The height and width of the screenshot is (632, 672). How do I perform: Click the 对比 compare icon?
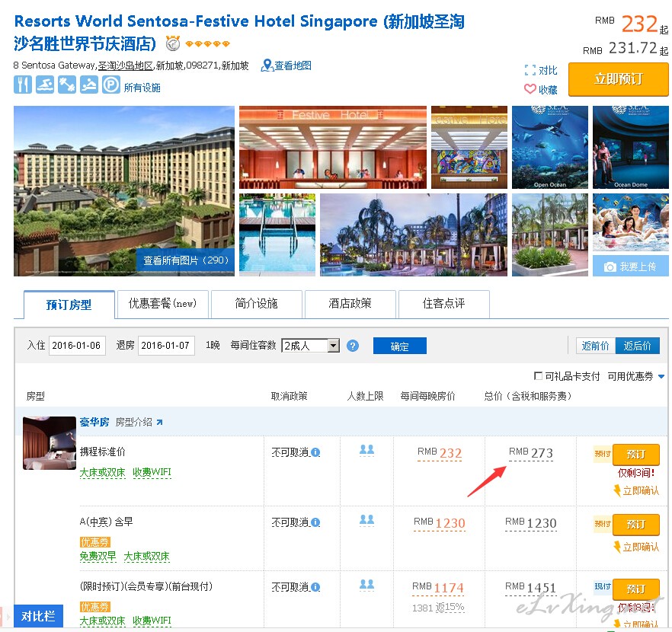530,70
